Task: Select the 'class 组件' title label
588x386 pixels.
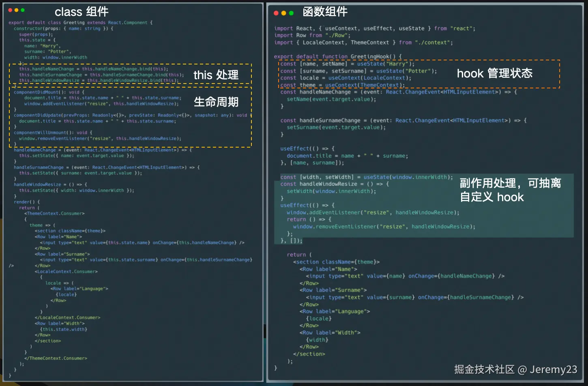Action: tap(81, 11)
